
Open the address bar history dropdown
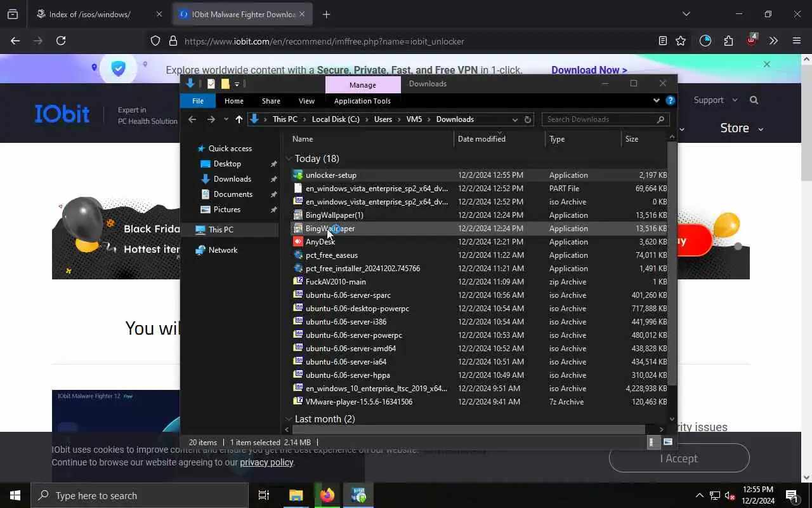click(x=515, y=119)
